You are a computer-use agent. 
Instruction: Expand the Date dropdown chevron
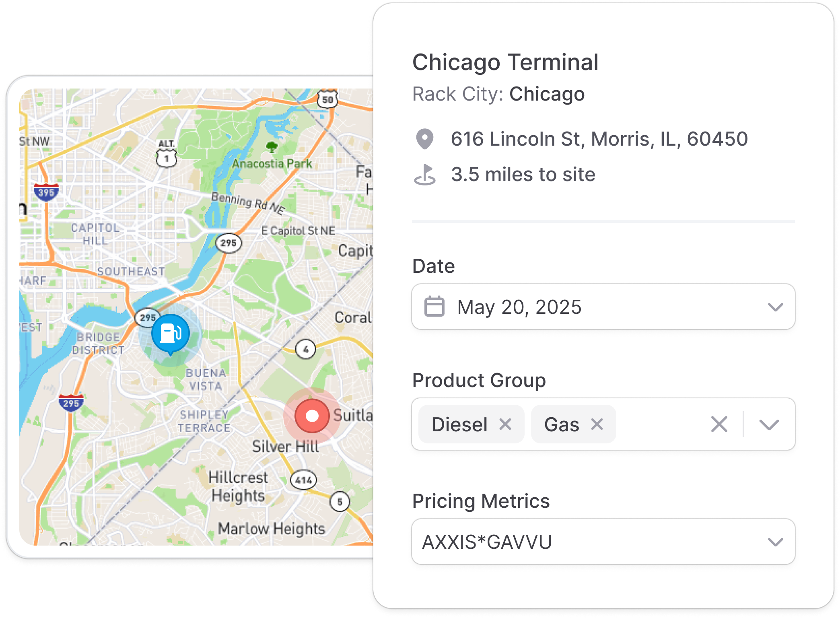[775, 307]
